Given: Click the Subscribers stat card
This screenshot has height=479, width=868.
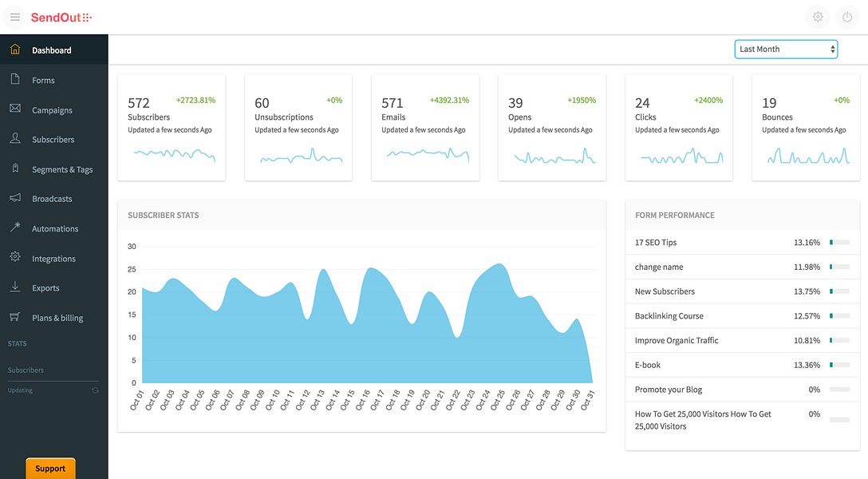Looking at the screenshot, I should (x=172, y=128).
